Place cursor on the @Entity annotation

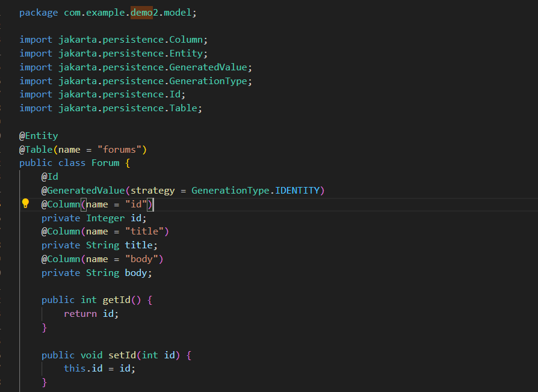coord(39,136)
